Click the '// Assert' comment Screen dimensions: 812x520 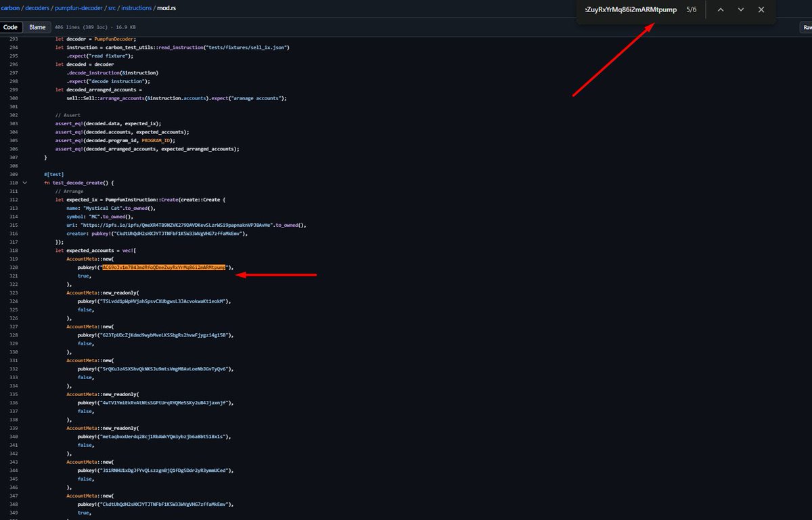pos(68,116)
